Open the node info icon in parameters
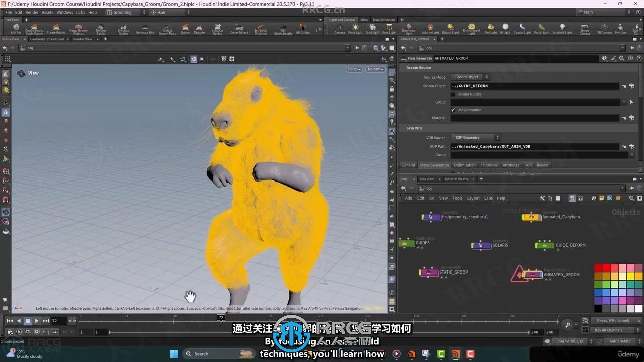This screenshot has height=362, width=644. tap(630, 58)
